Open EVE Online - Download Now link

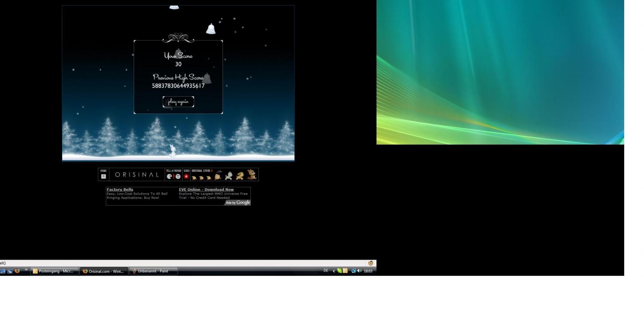[206, 189]
